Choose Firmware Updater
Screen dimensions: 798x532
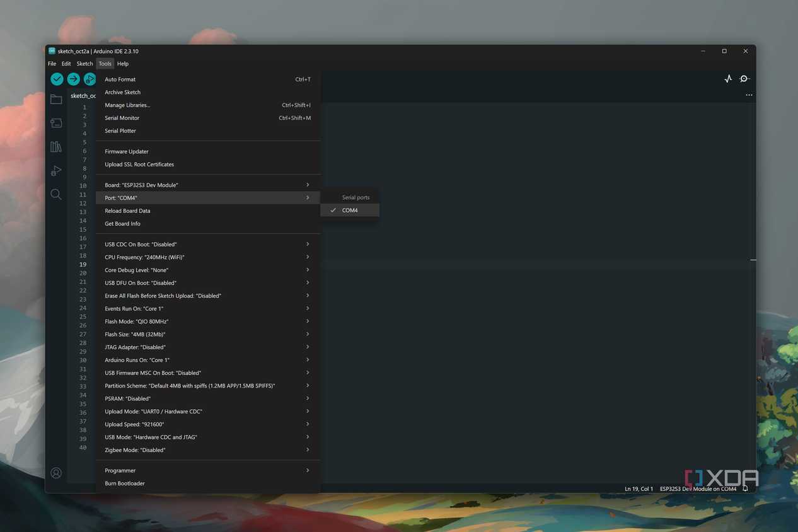[x=208, y=152]
